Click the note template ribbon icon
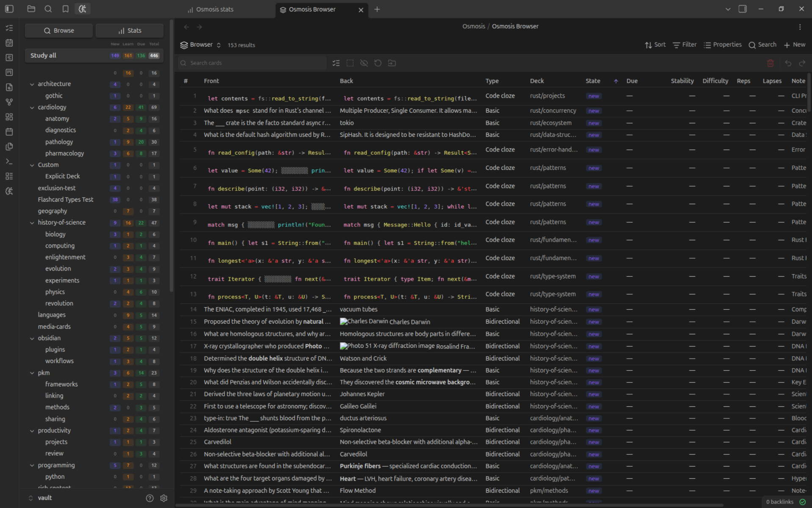The height and width of the screenshot is (508, 812). click(9, 58)
